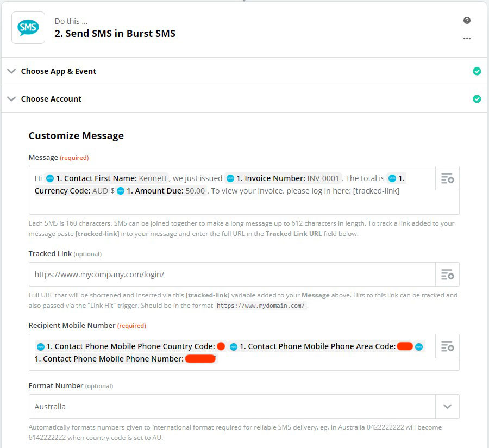Image resolution: width=489 pixels, height=448 pixels.
Task: Open the help question mark icon
Action: pyautogui.click(x=467, y=21)
